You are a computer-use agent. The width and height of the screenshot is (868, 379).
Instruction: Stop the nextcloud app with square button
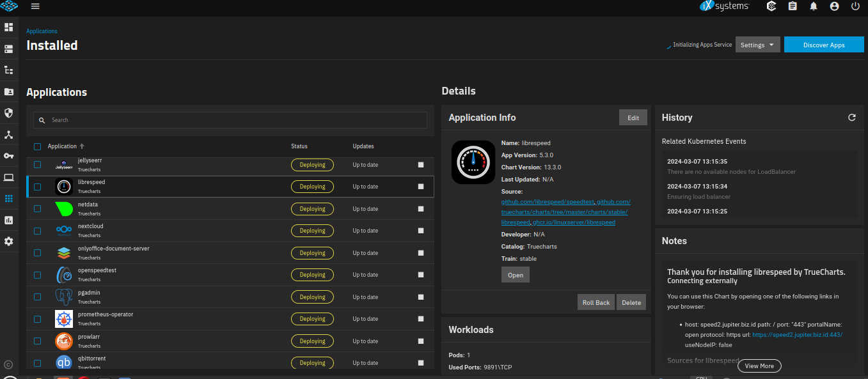click(421, 231)
